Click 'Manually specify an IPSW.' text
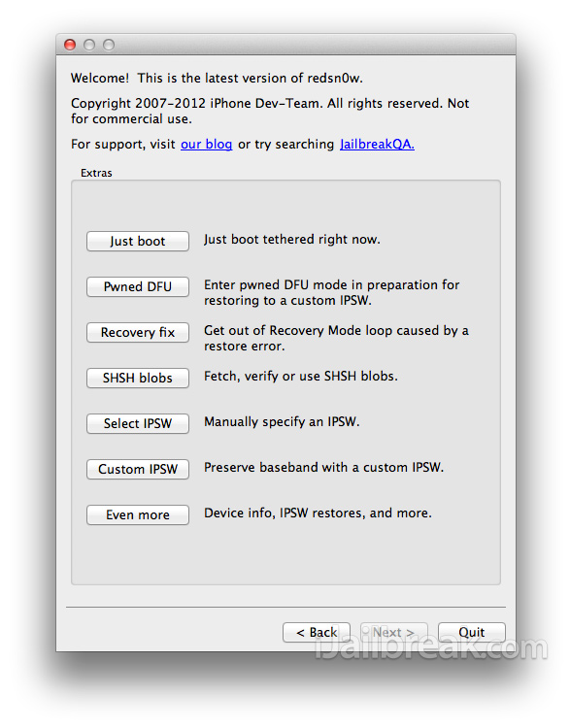570x728 pixels. pyautogui.click(x=282, y=422)
